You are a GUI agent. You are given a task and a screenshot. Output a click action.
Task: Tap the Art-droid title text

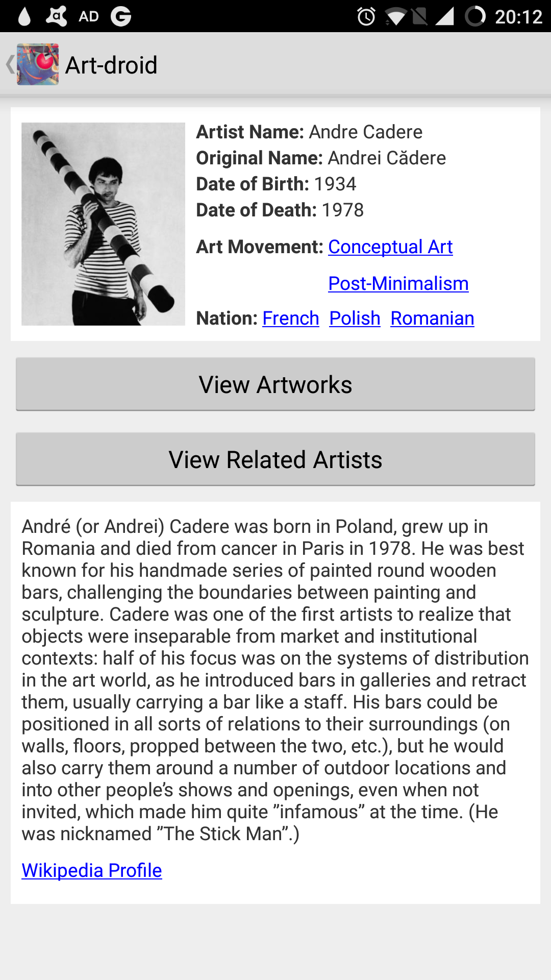coord(111,65)
